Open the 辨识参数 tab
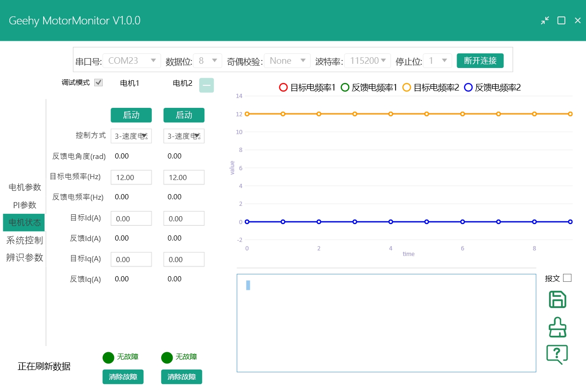This screenshot has width=586, height=392. (x=25, y=257)
